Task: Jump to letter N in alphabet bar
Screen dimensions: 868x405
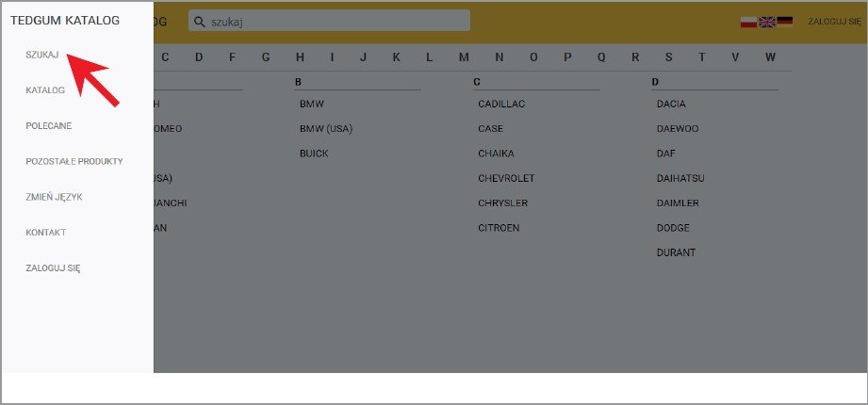Action: click(500, 57)
